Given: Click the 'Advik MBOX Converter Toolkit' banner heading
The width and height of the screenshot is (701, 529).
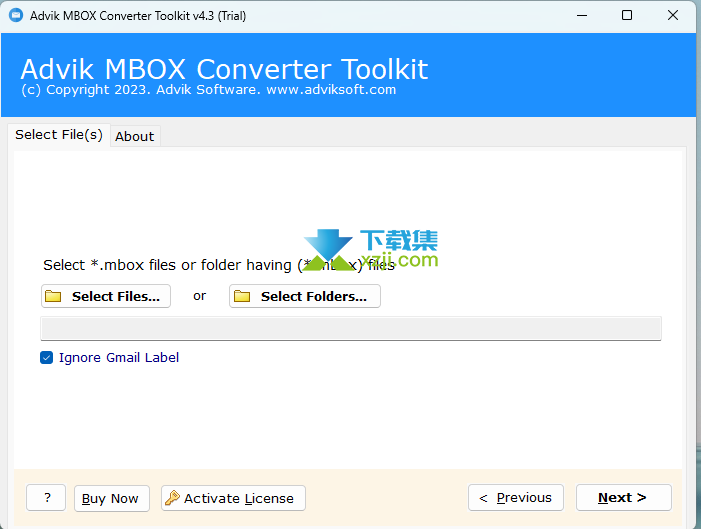Looking at the screenshot, I should tap(224, 69).
